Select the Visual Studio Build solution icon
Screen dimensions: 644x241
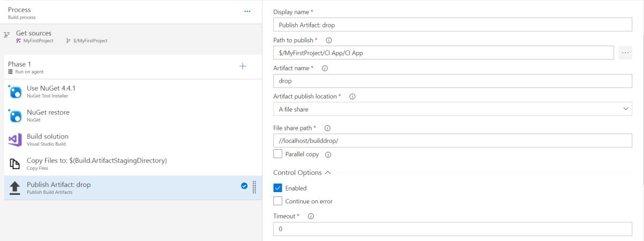pos(15,140)
